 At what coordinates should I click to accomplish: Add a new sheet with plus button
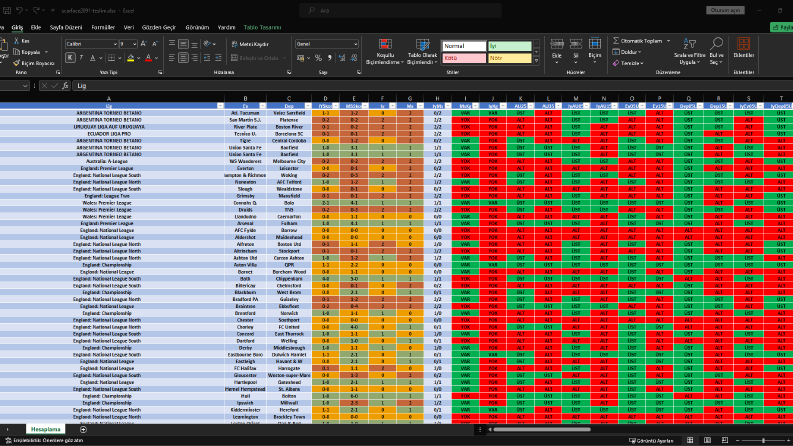[x=83, y=430]
